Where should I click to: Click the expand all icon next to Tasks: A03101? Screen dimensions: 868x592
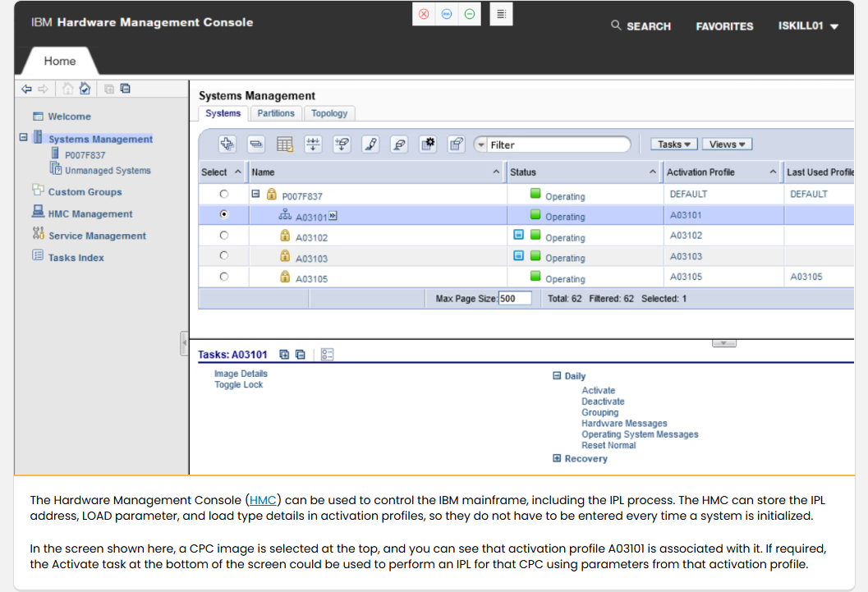coord(284,355)
